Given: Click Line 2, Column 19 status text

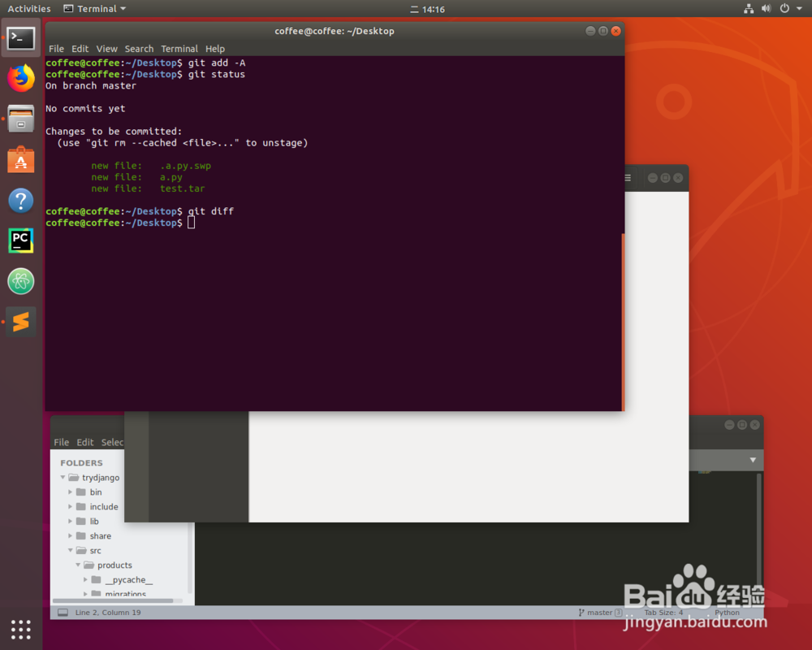Looking at the screenshot, I should pyautogui.click(x=108, y=613).
